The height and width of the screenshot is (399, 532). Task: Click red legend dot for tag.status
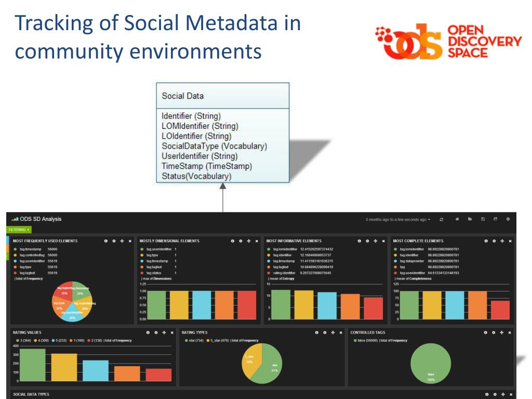point(142,273)
